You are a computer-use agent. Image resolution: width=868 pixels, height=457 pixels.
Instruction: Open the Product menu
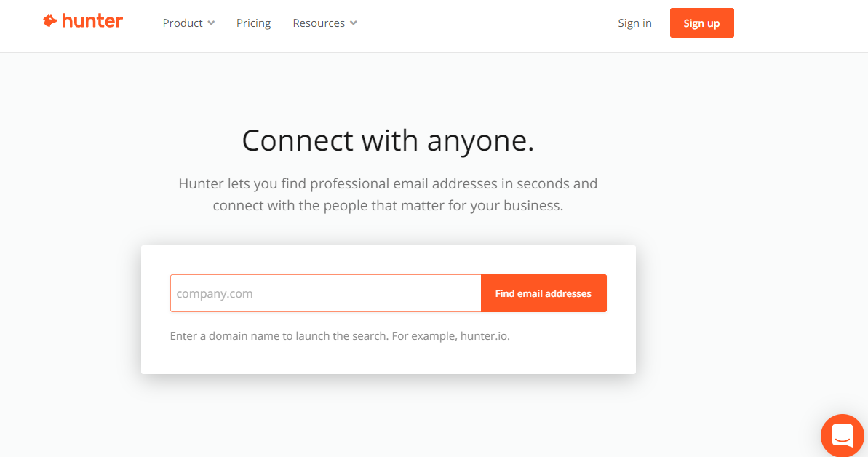pyautogui.click(x=188, y=23)
